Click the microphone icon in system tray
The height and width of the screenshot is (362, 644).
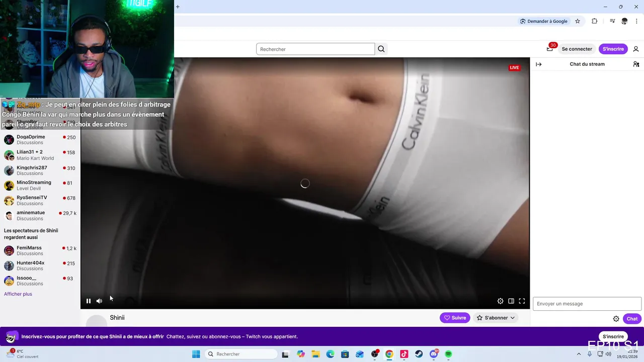[590, 354]
